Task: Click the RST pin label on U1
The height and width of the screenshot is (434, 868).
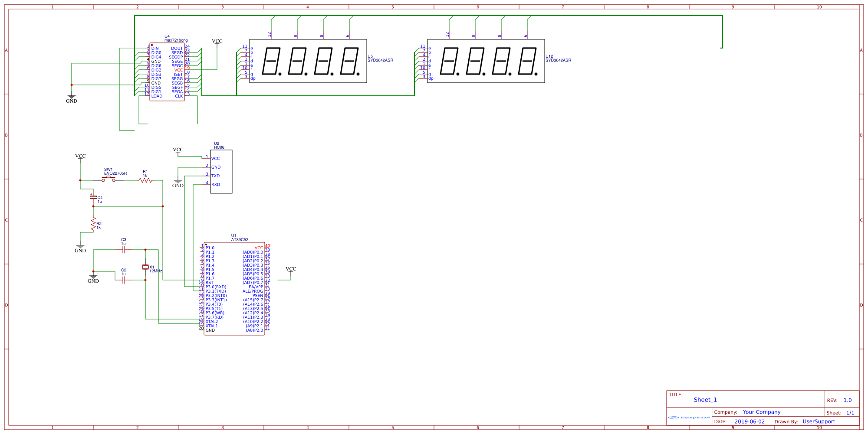Action: coord(210,283)
